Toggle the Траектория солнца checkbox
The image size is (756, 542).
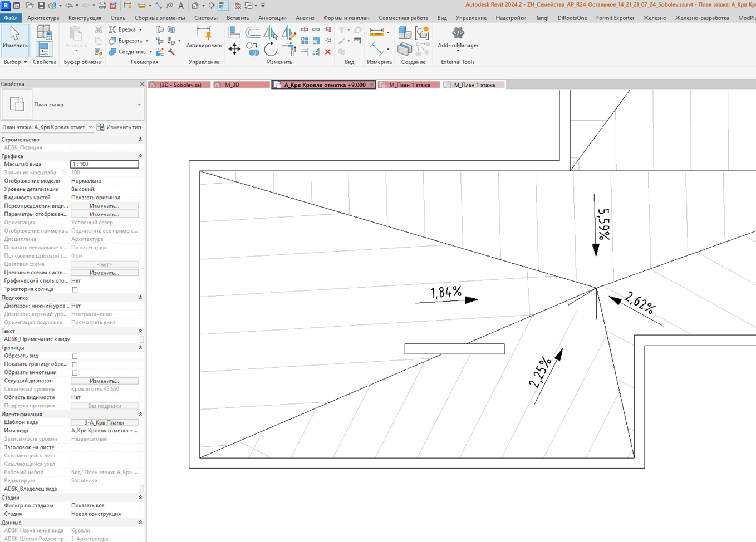75,289
